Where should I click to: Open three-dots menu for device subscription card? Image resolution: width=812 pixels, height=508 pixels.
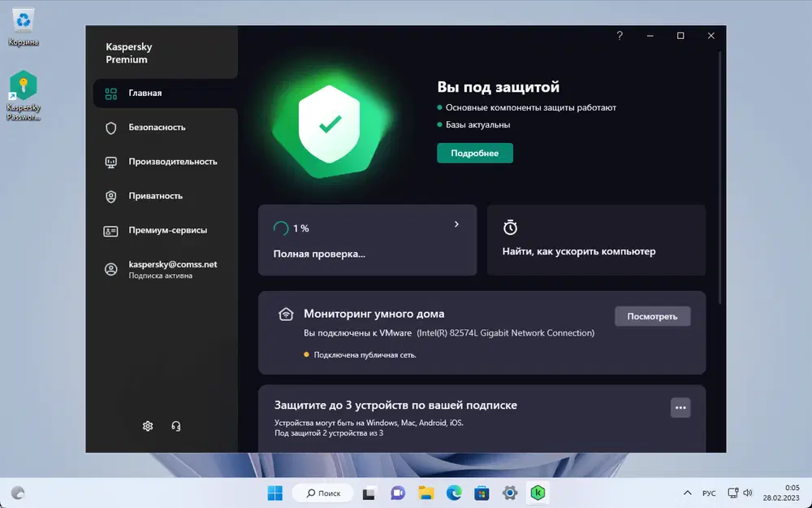[x=680, y=408]
